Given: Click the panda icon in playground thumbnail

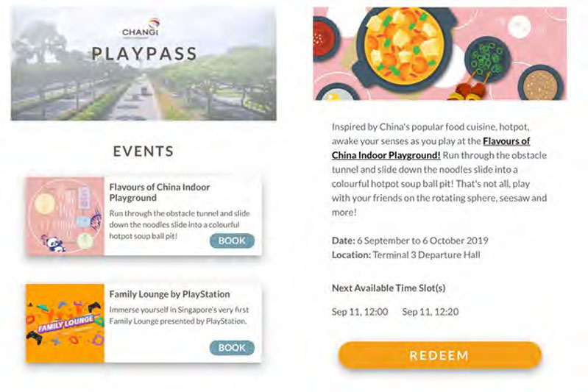Looking at the screenshot, I should pyautogui.click(x=54, y=243).
